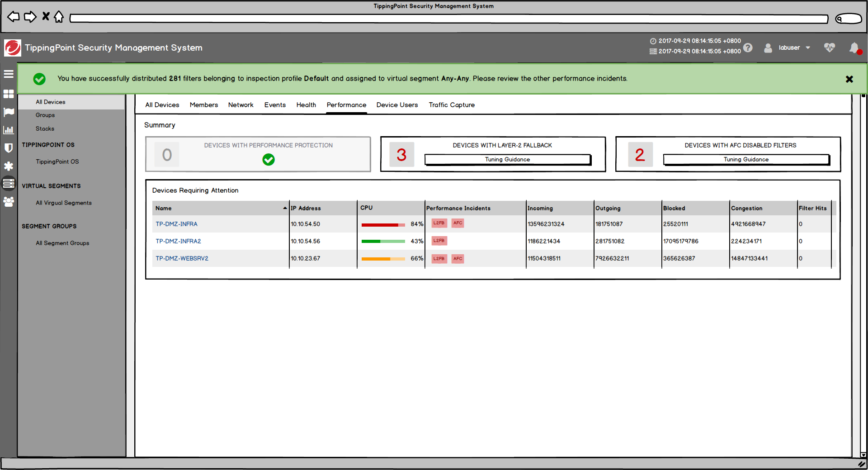The image size is (868, 470).
Task: Click the browser address bar
Action: tap(449, 19)
